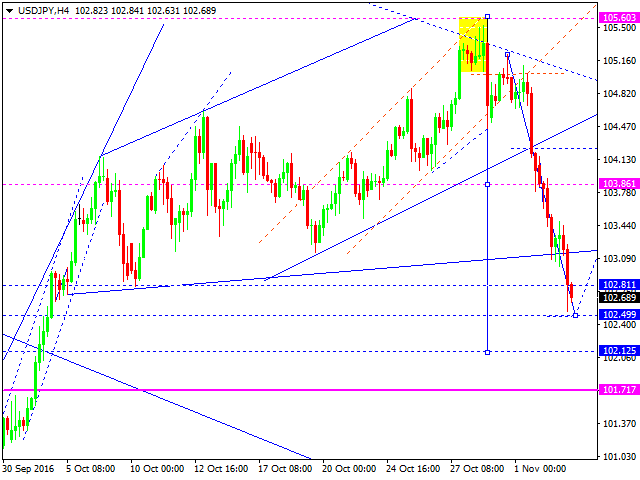Click the trendline anchor square near 105.160 after the peak
Image resolution: width=640 pixels, height=480 pixels.
(x=507, y=54)
